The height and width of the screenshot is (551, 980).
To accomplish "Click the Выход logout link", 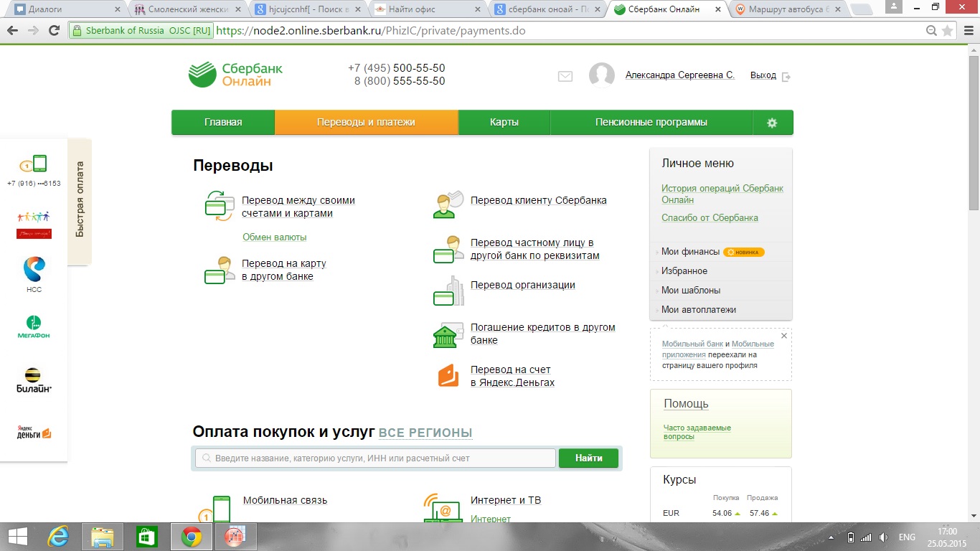I will pyautogui.click(x=763, y=75).
